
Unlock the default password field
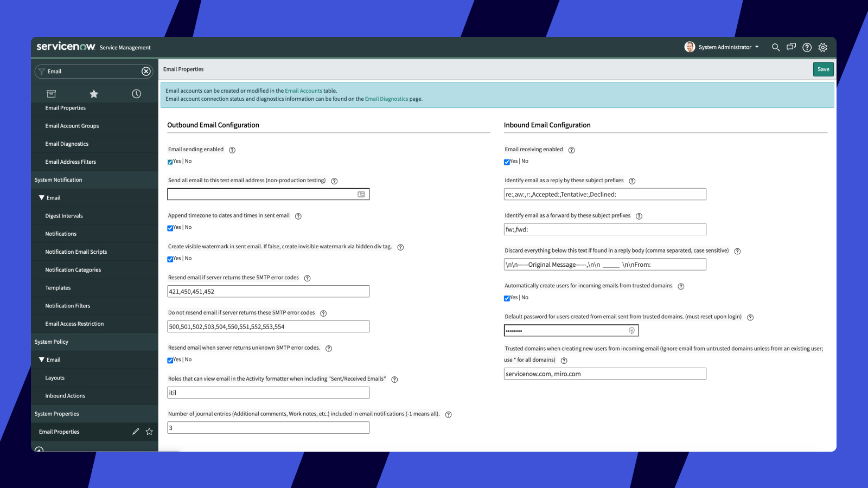631,330
